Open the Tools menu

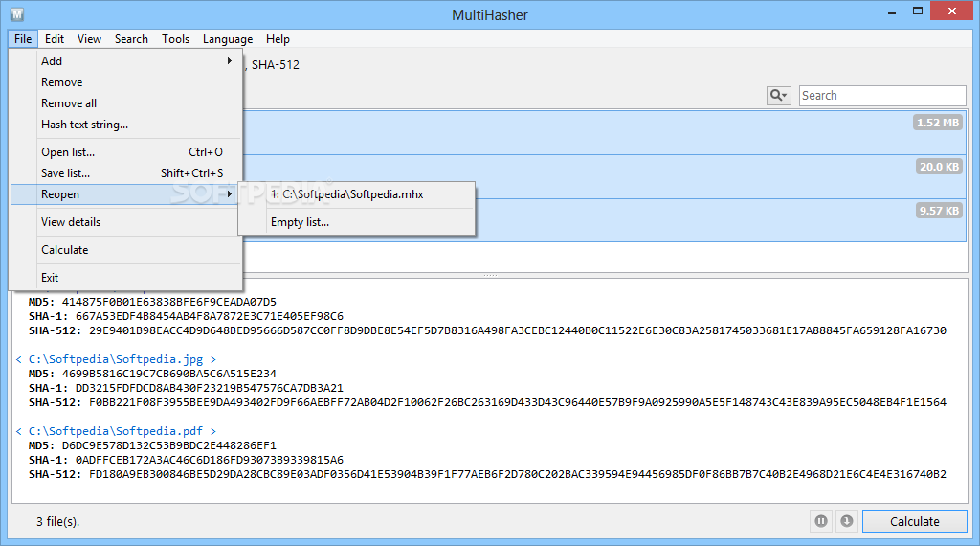click(x=176, y=38)
